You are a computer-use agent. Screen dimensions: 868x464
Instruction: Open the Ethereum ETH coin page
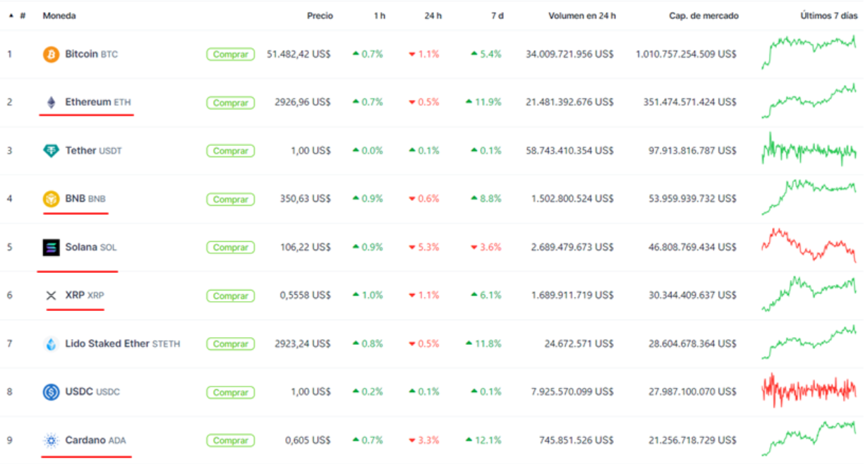[98, 102]
